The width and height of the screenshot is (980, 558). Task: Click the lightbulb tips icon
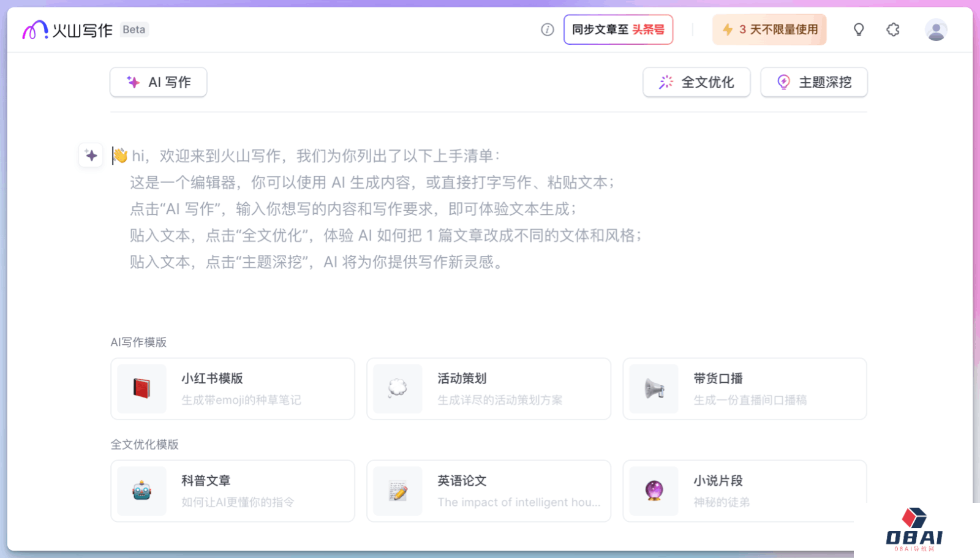859,29
